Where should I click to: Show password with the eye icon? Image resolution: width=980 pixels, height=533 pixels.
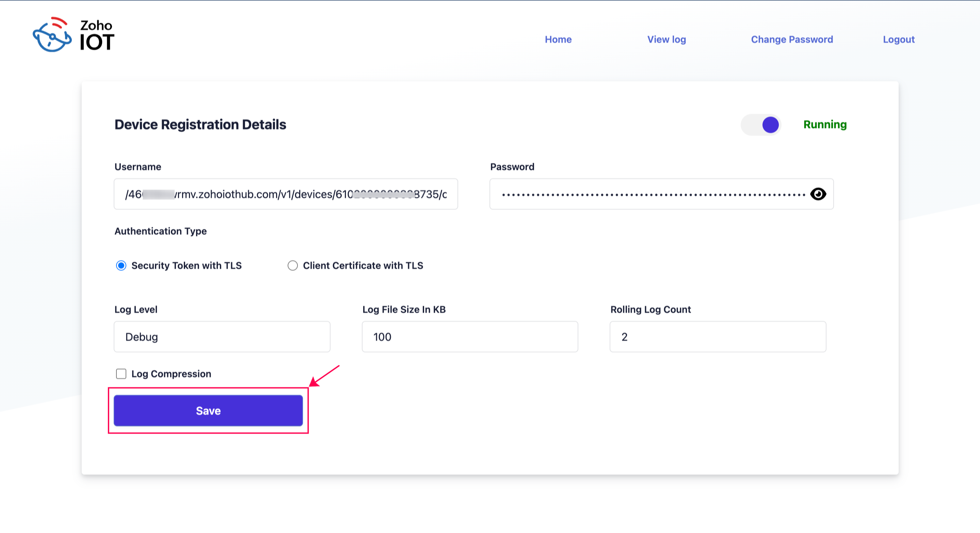coord(818,194)
